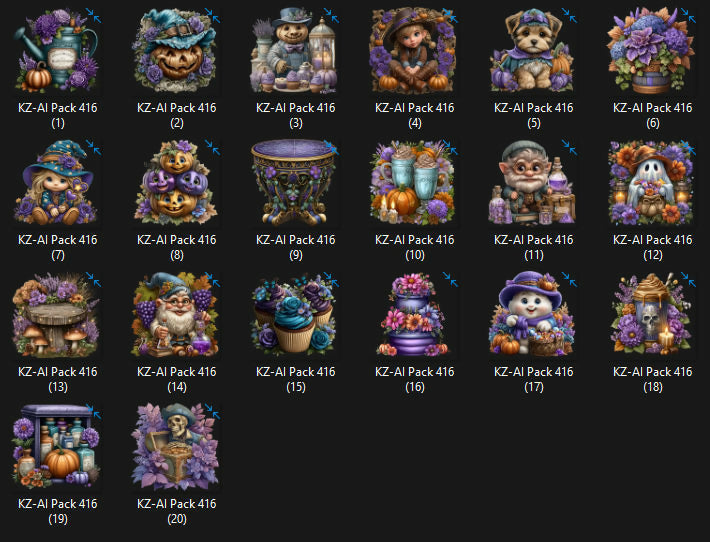
Task: Choose the stacked pumpkins thumbnail (8)
Action: (177, 182)
